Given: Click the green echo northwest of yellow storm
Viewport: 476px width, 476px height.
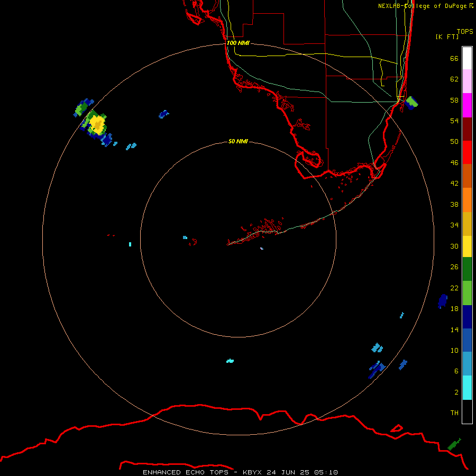Looking at the screenshot, I should 81,107.
